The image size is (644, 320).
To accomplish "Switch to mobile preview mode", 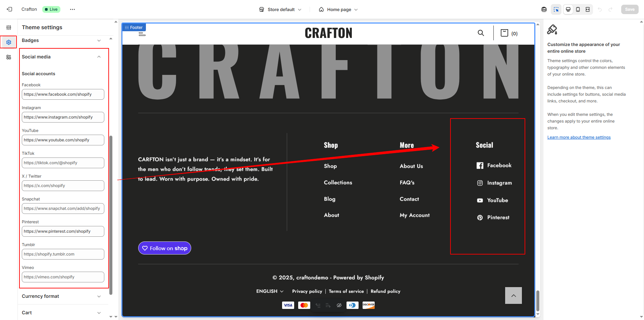I will pos(578,9).
